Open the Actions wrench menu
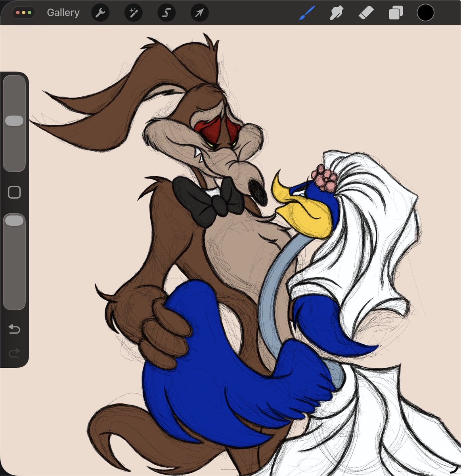This screenshot has width=461, height=476. (x=100, y=13)
